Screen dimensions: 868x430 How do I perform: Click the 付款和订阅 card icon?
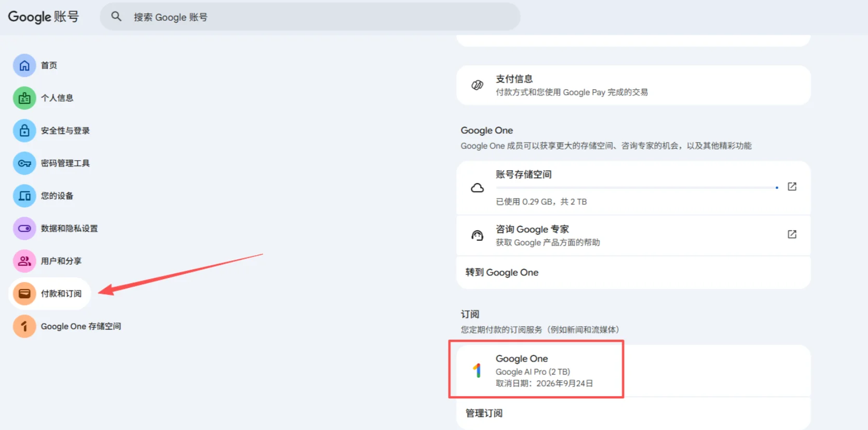click(24, 294)
